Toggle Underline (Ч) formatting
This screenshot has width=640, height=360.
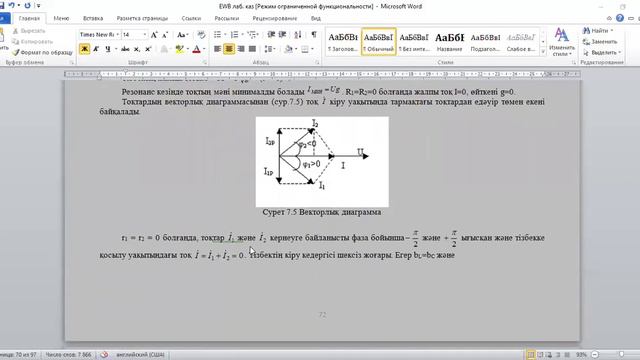108,49
